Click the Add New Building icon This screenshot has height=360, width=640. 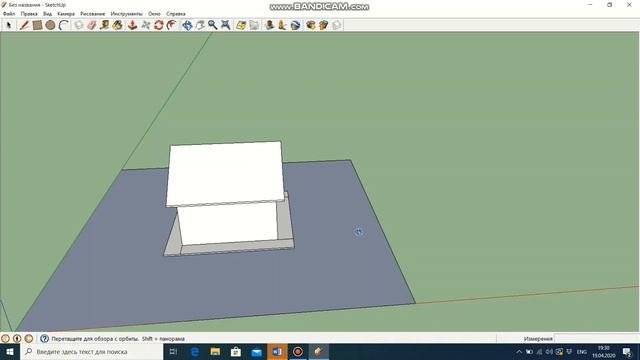coord(269,25)
